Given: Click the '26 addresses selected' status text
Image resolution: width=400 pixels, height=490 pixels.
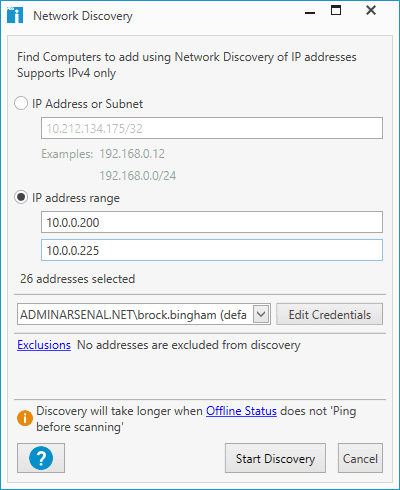Looking at the screenshot, I should pyautogui.click(x=77, y=279).
